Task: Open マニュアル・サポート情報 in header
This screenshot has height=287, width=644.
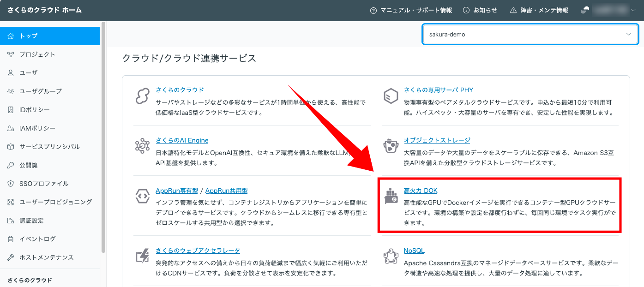Action: (411, 10)
